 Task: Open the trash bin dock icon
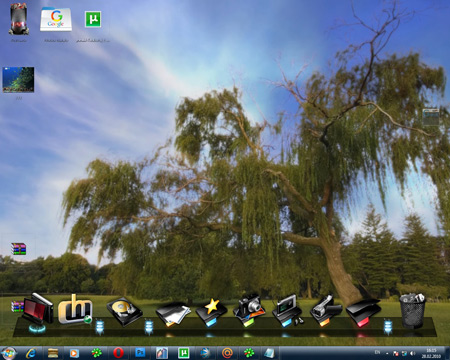[x=413, y=310]
